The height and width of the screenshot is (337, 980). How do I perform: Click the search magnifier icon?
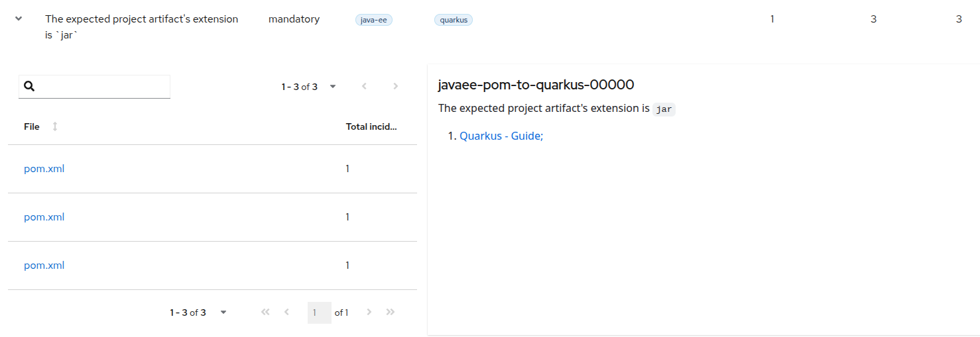pos(29,87)
